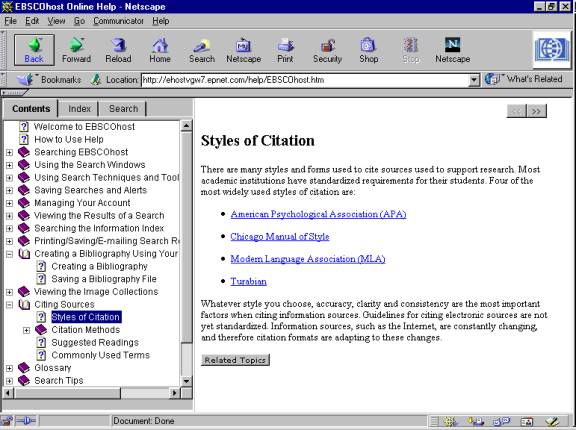This screenshot has height=430, width=576.
Task: Open the Turabian link
Action: point(248,282)
